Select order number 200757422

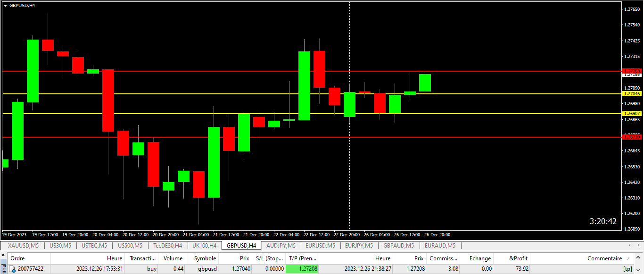tap(31, 269)
